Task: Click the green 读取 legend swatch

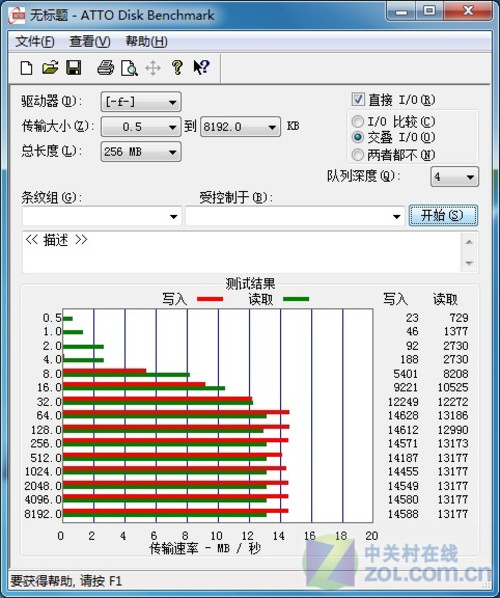Action: tap(296, 299)
